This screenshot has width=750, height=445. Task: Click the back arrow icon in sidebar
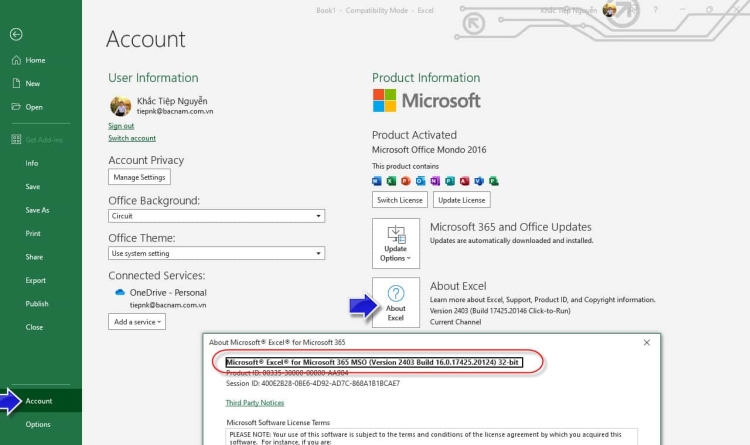click(x=16, y=34)
